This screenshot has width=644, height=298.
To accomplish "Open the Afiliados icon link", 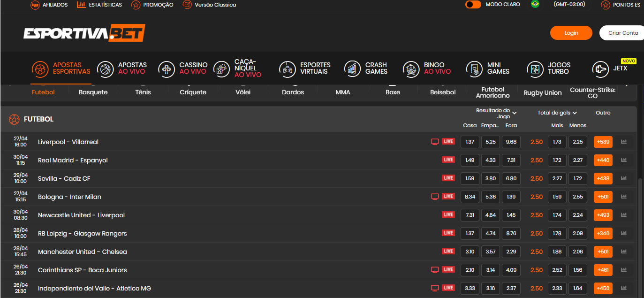I will (35, 5).
